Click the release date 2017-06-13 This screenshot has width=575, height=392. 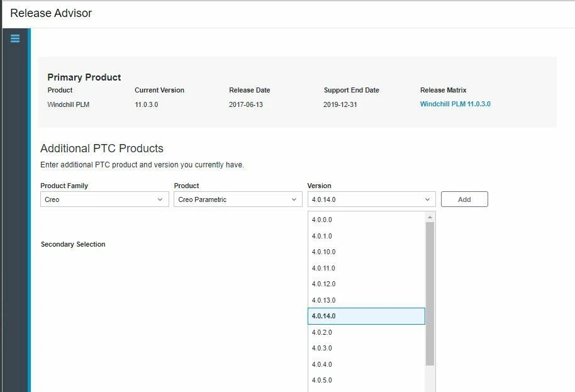pos(246,104)
